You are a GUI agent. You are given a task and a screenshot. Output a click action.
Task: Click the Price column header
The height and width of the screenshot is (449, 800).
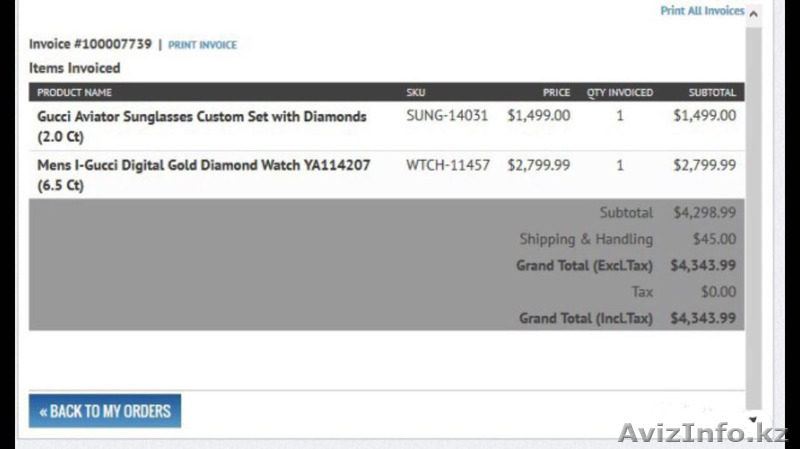point(556,92)
